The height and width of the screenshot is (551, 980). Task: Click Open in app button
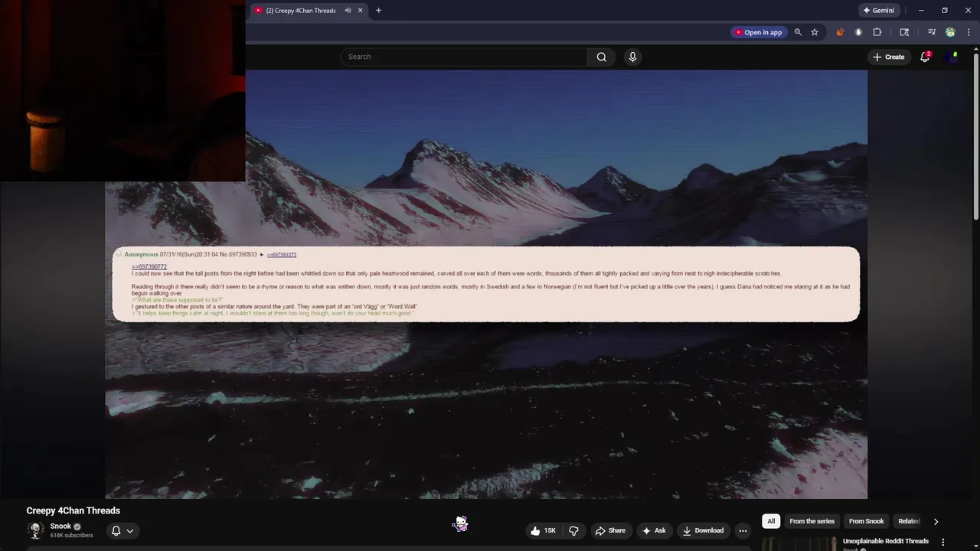[758, 32]
